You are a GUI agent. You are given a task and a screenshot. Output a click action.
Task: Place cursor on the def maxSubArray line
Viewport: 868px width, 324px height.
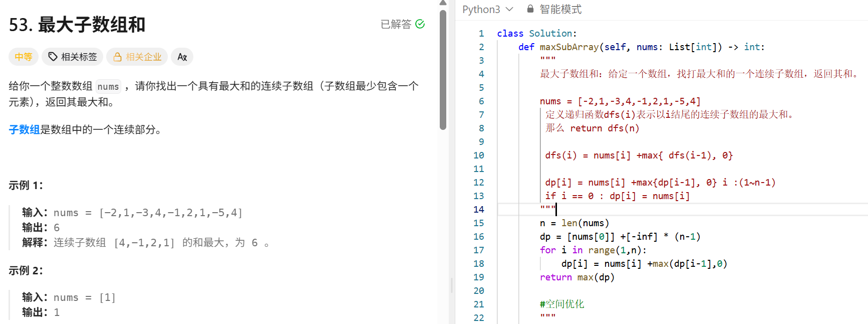coord(642,47)
